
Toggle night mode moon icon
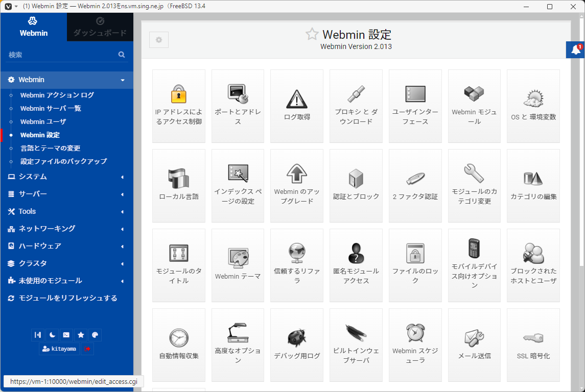(x=52, y=335)
